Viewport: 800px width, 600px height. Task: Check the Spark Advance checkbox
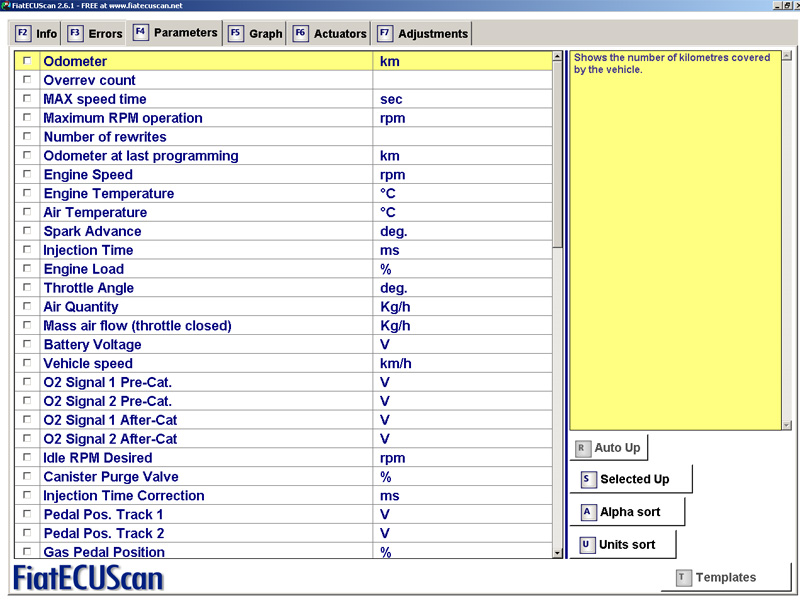[x=27, y=231]
